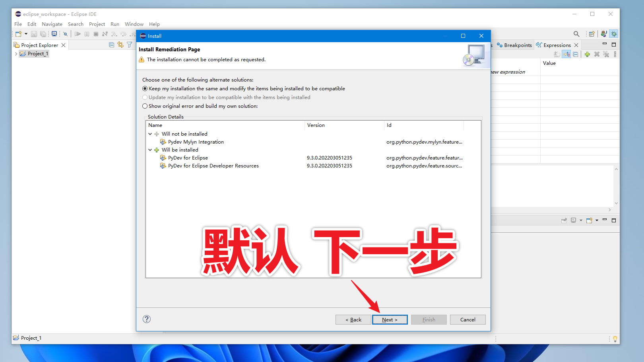The height and width of the screenshot is (362, 644).
Task: Collapse the 'Will not be installed' group
Action: [x=150, y=134]
